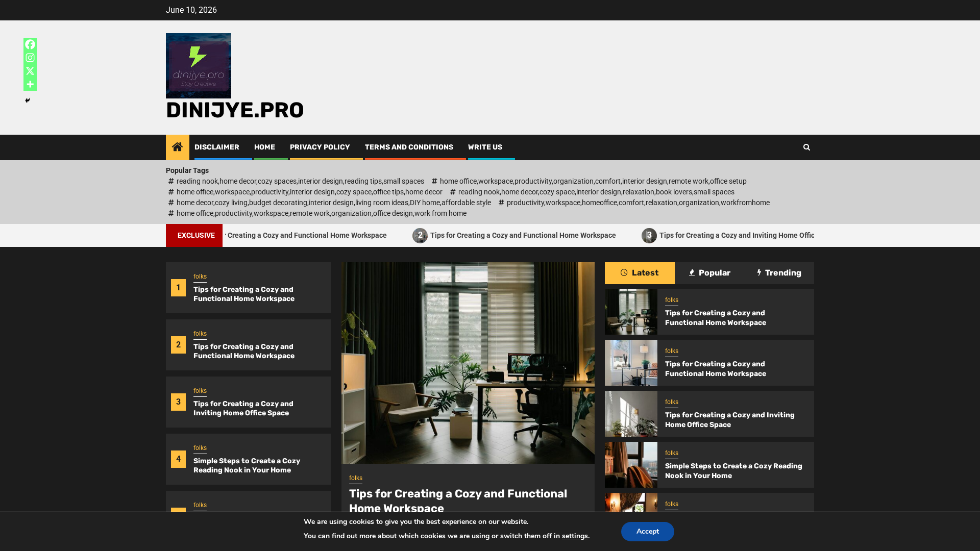The image size is (980, 551).
Task: Select the Home menu item
Action: coord(264,147)
